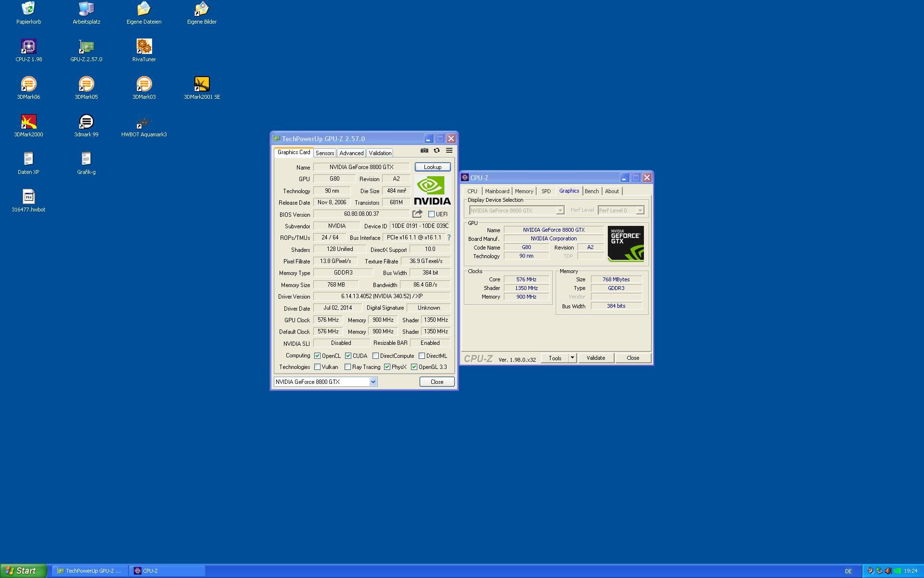Click the bus interface question mark icon

[x=449, y=237]
